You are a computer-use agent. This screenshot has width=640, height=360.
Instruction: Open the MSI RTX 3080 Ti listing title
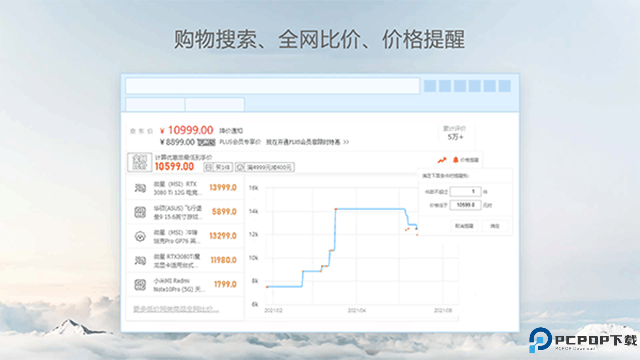(x=177, y=188)
